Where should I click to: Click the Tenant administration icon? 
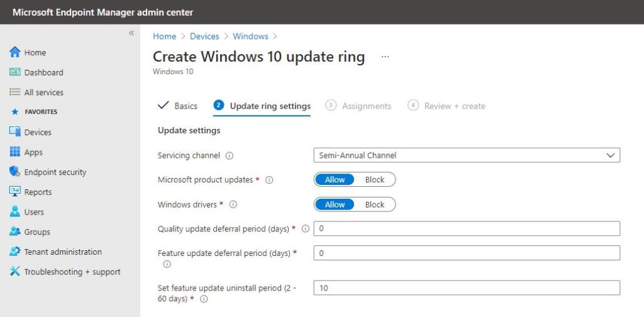point(15,252)
